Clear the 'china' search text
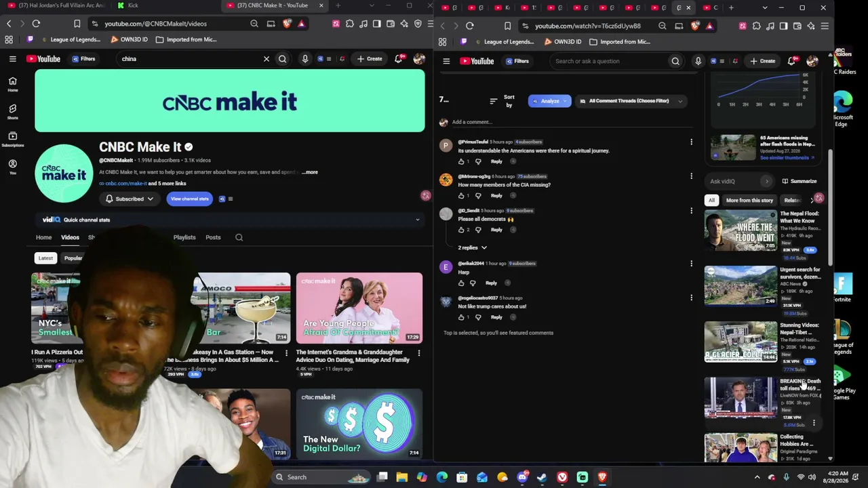The image size is (868, 488). pos(267,59)
